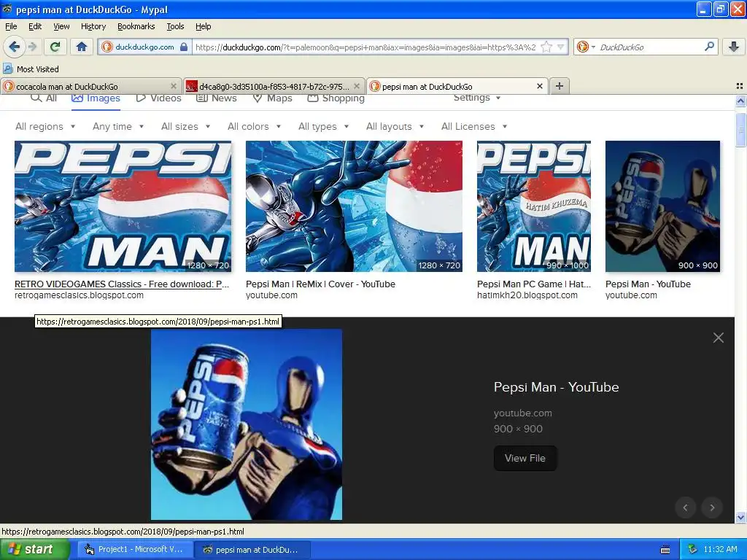Open the History menu
This screenshot has height=560, width=747.
[x=93, y=26]
